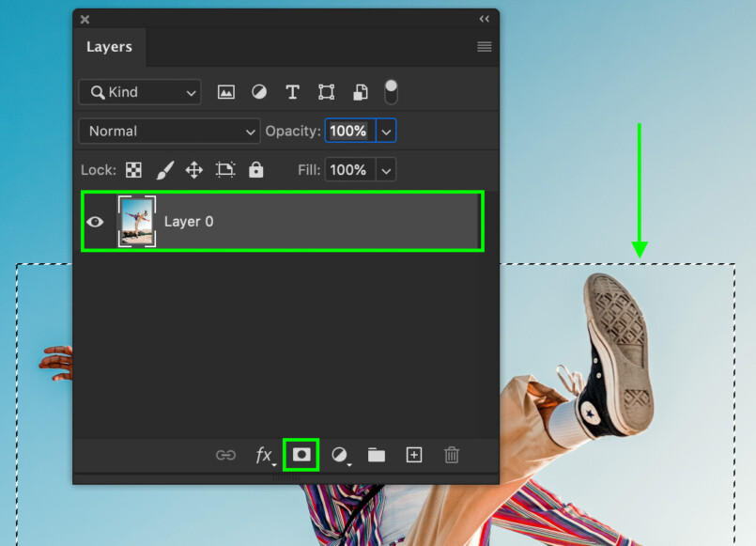The height and width of the screenshot is (546, 756).
Task: Open the fx layer styles menu
Action: (264, 455)
